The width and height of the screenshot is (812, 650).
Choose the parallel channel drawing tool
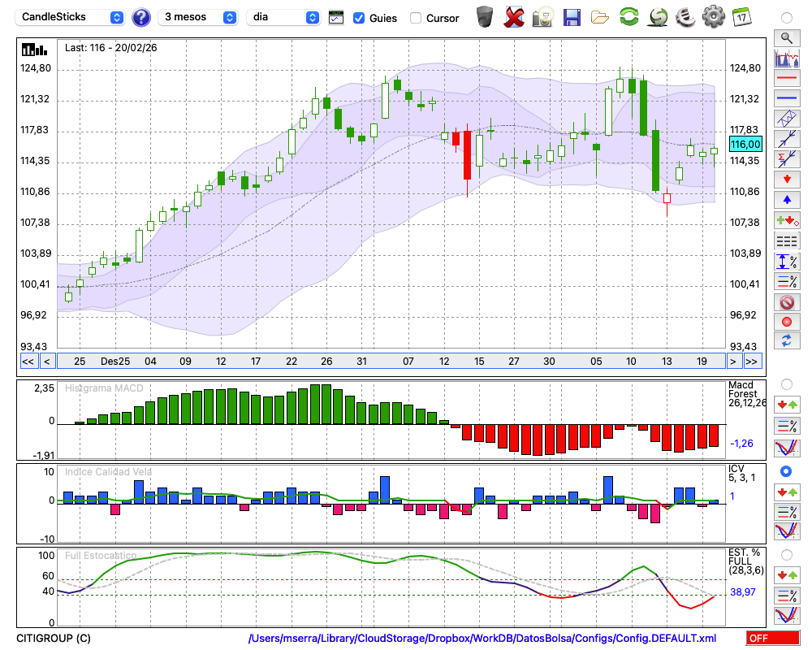787,119
